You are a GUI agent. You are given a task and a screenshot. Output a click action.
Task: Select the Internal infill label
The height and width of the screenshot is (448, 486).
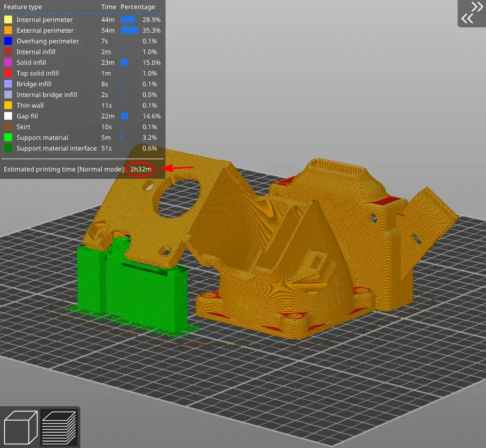36,52
